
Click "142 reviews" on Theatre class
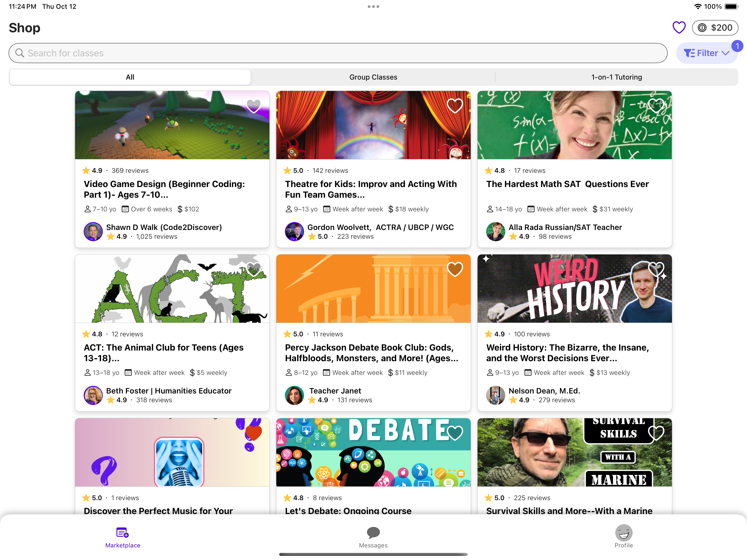330,171
